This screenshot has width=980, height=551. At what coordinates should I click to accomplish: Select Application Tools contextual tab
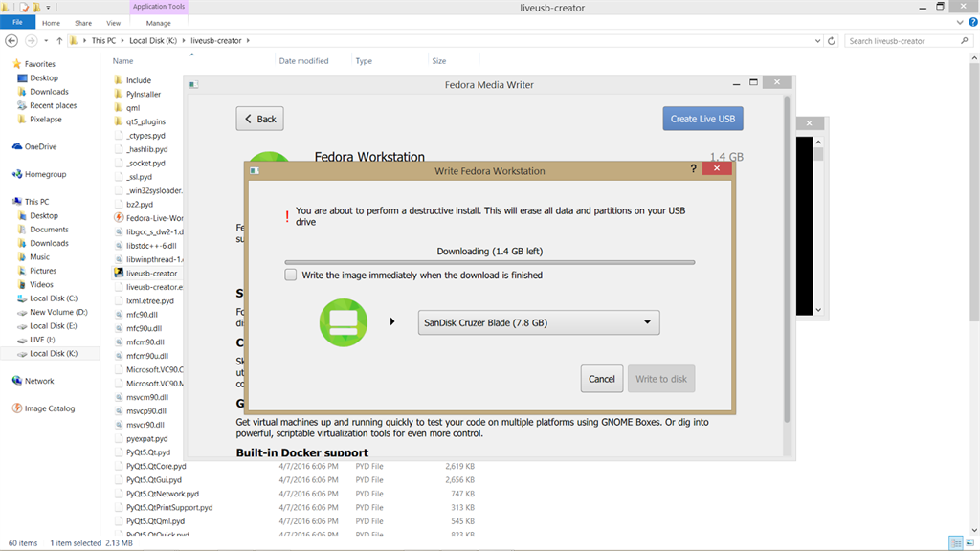tap(159, 7)
